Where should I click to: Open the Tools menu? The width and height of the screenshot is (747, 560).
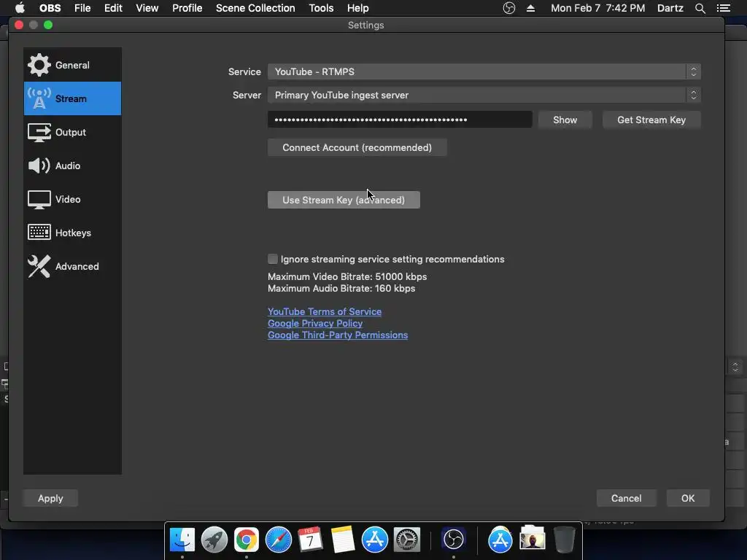[321, 8]
